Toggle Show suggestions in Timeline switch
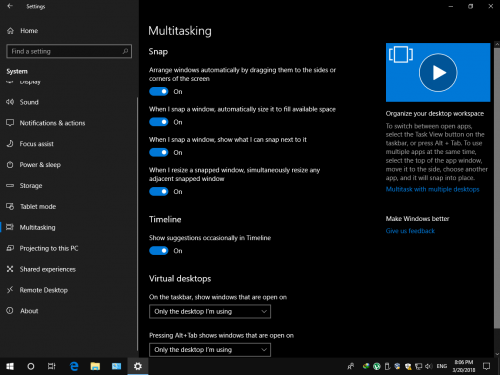The image size is (500, 375). click(x=159, y=250)
